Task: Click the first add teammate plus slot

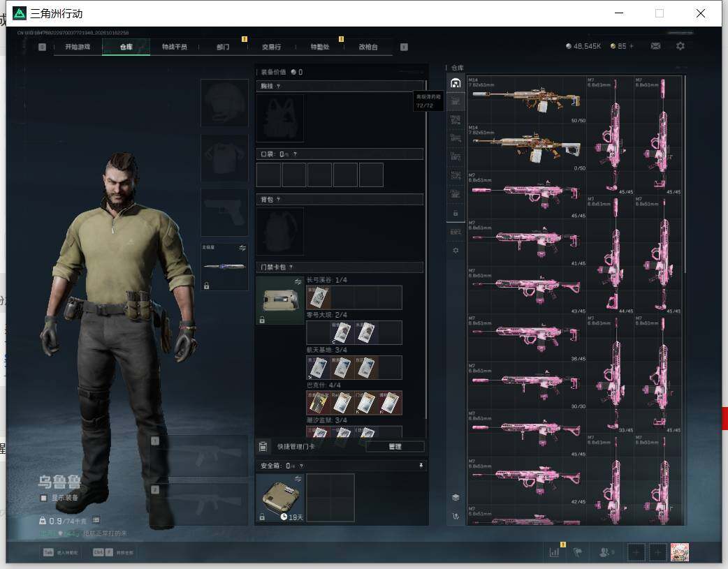Action: tap(636, 552)
